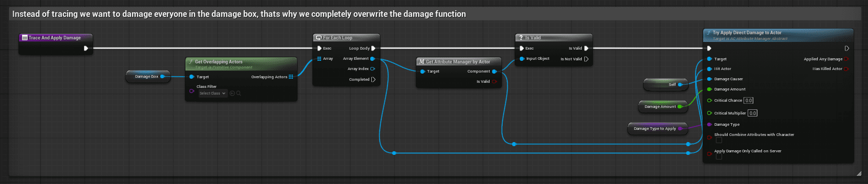
Task: Select the Is Not Valid exec output pin
Action: coord(586,59)
